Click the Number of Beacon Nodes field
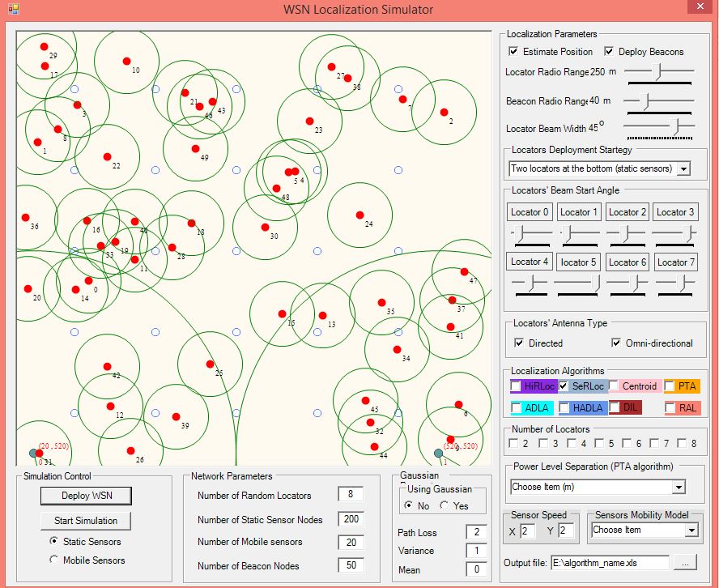 tap(351, 565)
